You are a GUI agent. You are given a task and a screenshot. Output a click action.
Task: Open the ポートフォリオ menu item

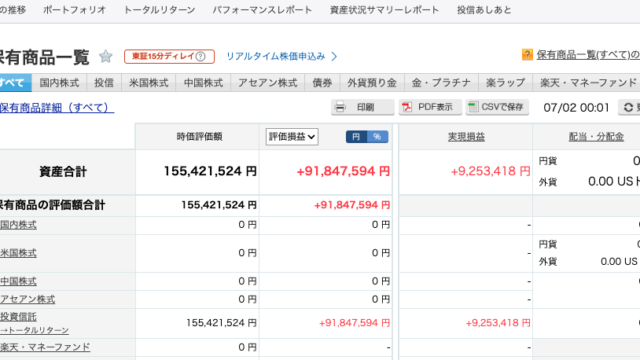(74, 10)
